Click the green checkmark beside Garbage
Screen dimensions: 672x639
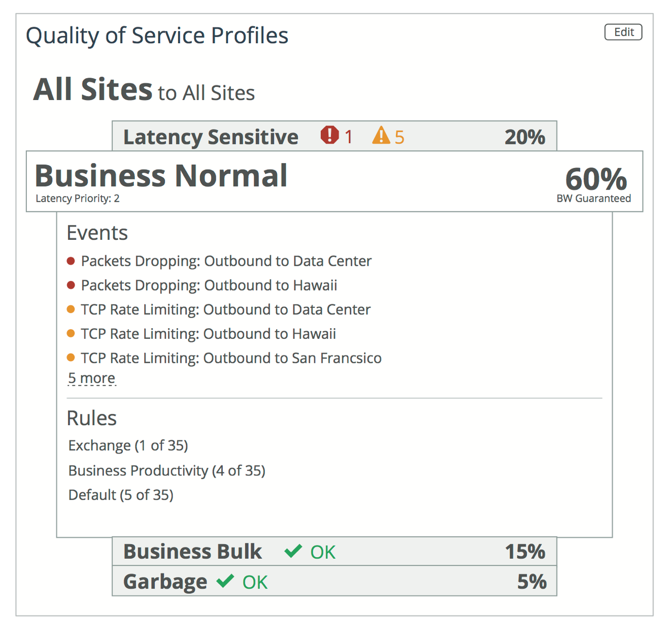point(225,581)
